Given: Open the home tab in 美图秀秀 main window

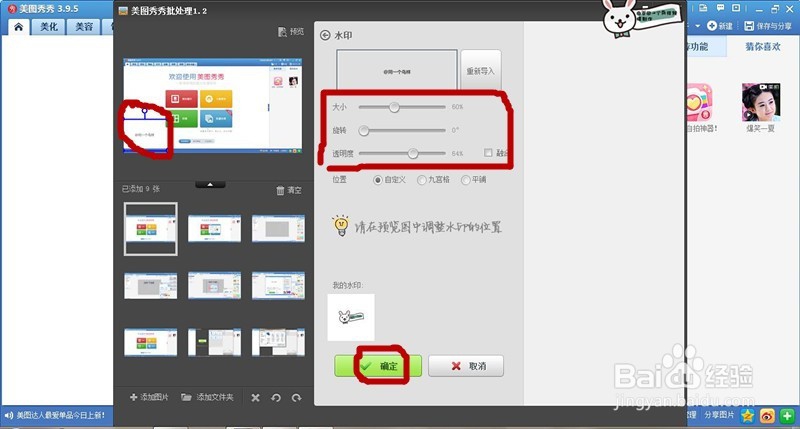Looking at the screenshot, I should (18, 27).
